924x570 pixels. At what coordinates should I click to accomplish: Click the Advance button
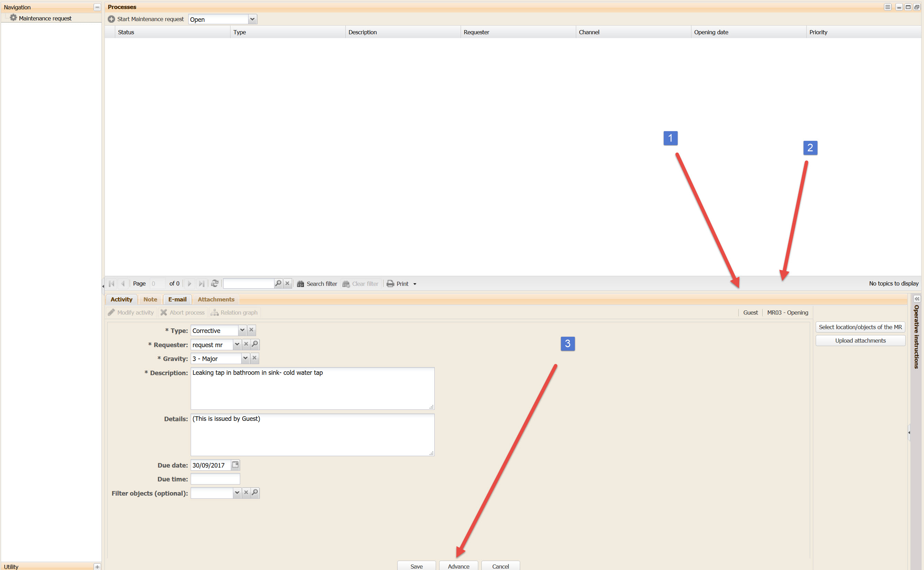point(458,566)
